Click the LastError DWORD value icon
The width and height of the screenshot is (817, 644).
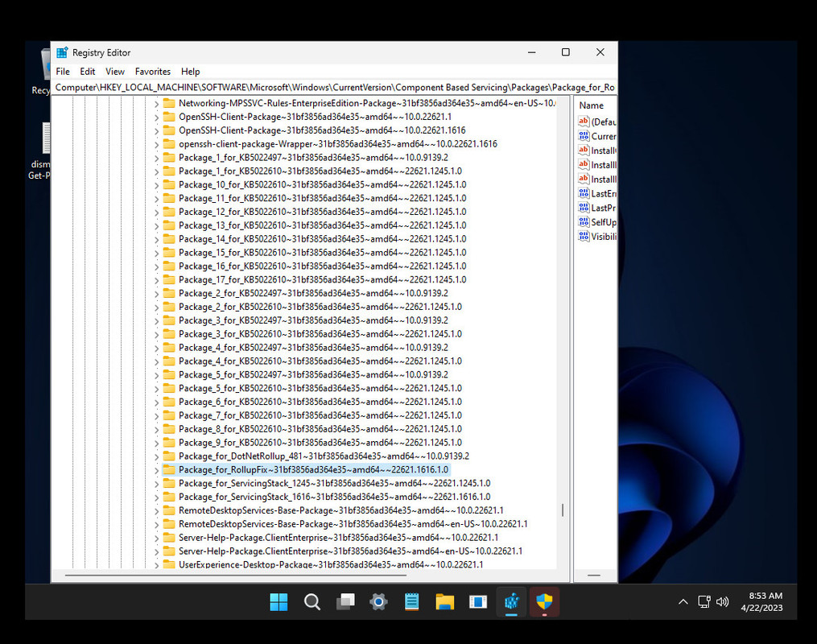pos(584,193)
